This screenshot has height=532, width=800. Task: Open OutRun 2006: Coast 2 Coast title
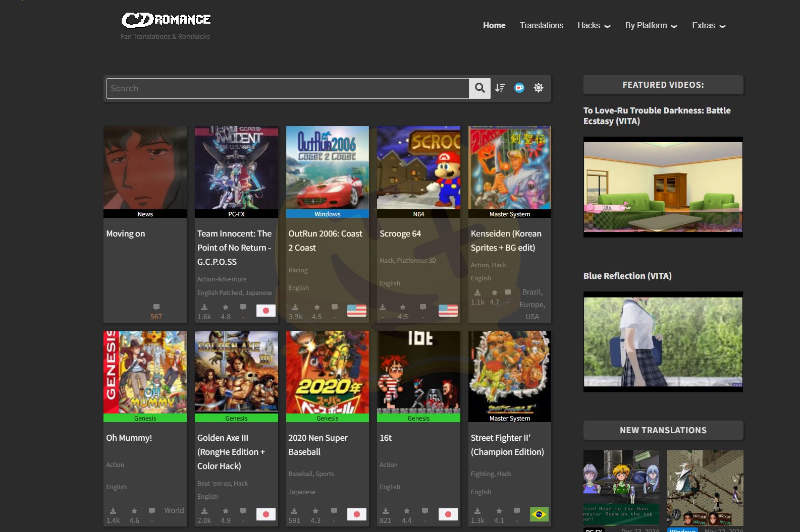click(326, 241)
